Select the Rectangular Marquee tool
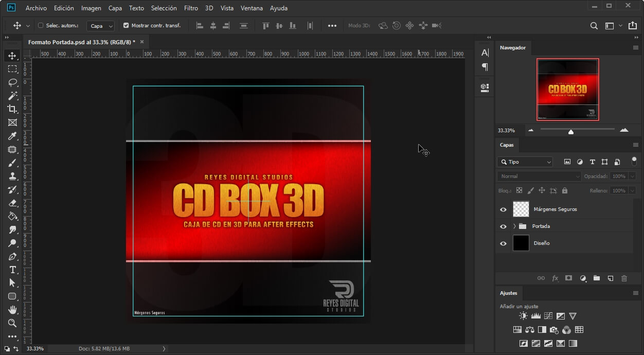Viewport: 644px width, 355px height. pos(12,69)
